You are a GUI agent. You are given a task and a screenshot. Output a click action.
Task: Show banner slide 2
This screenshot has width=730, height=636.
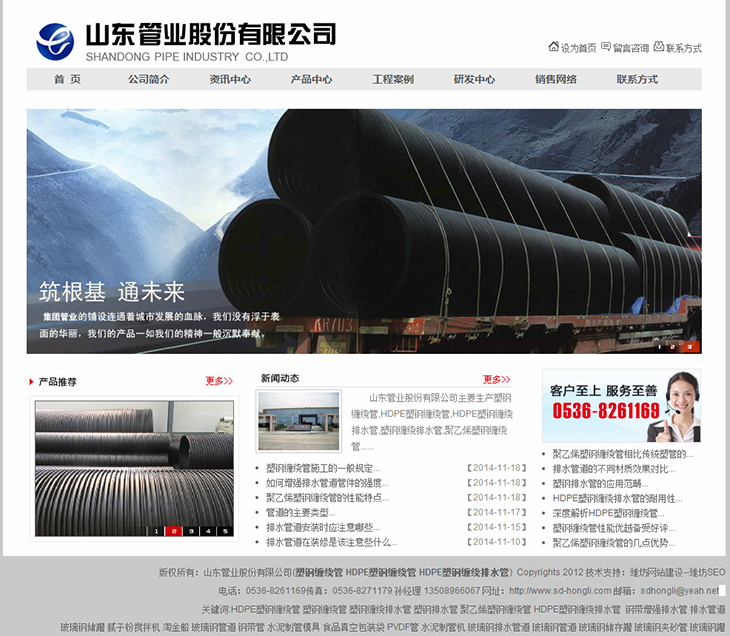pos(673,346)
